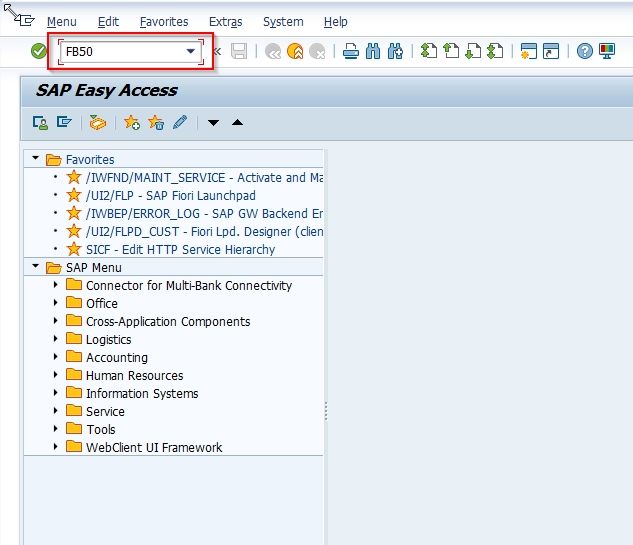Click the Favorites folder label
Image resolution: width=633 pixels, height=545 pixels.
pyautogui.click(x=90, y=159)
